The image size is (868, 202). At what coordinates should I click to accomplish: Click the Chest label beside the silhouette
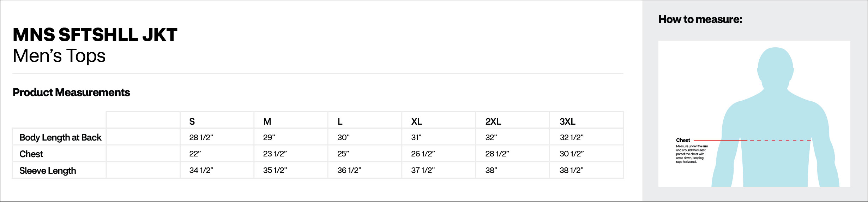click(x=683, y=140)
